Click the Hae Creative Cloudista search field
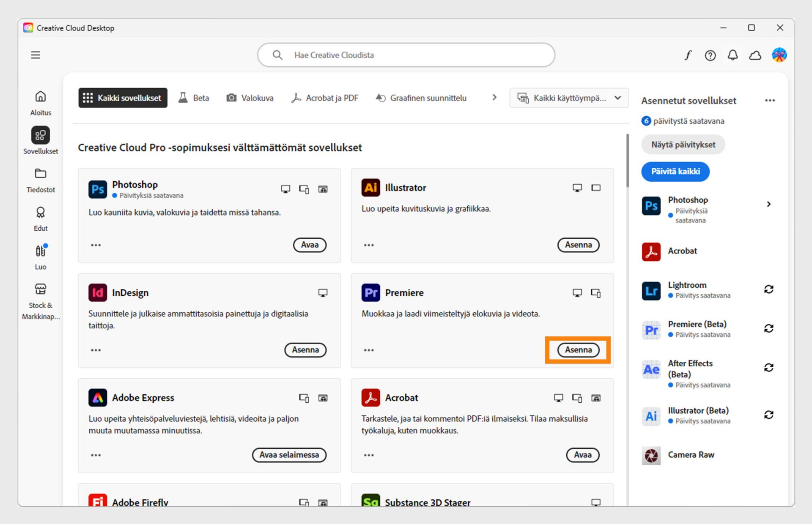The image size is (812, 524). pos(406,55)
